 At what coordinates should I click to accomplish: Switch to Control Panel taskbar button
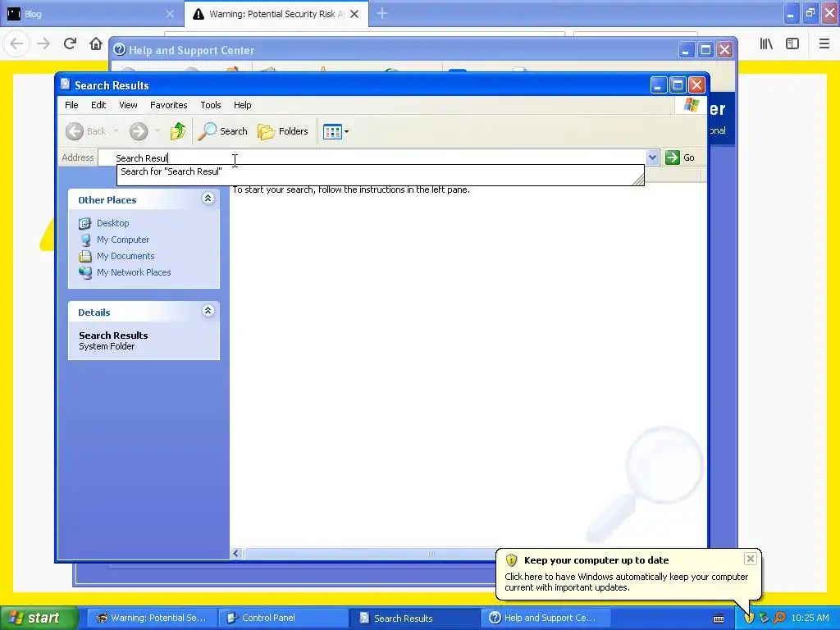click(x=284, y=618)
